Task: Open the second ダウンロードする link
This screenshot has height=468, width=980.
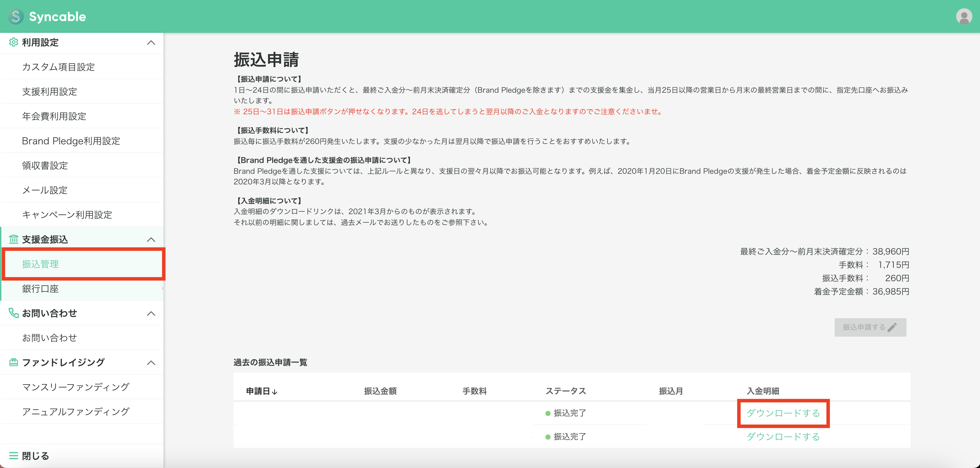Action: pos(783,437)
